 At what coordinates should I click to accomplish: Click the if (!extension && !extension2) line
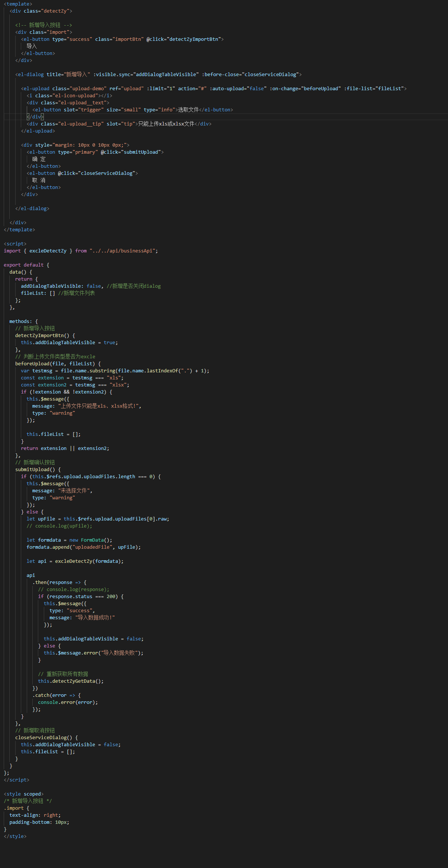pyautogui.click(x=66, y=392)
